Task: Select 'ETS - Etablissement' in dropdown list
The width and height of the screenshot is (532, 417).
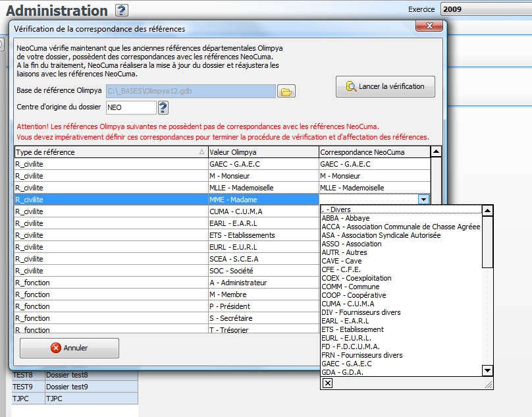Action: (x=401, y=329)
